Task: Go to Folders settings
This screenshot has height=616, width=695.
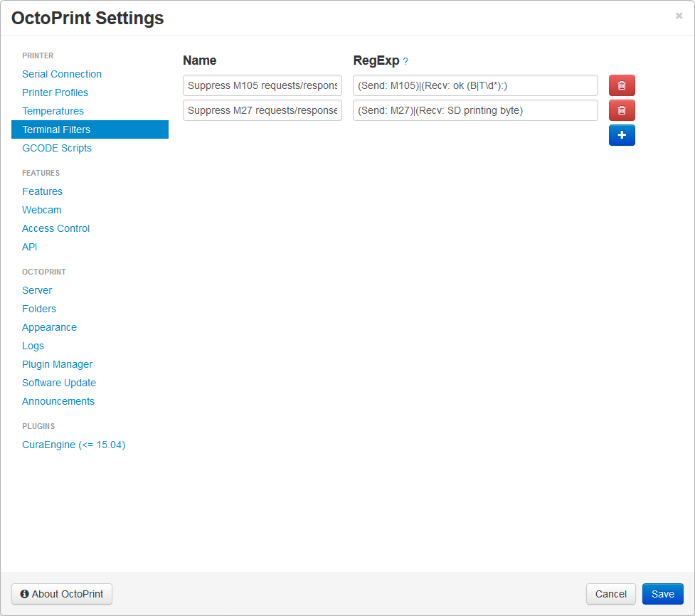Action: click(39, 309)
